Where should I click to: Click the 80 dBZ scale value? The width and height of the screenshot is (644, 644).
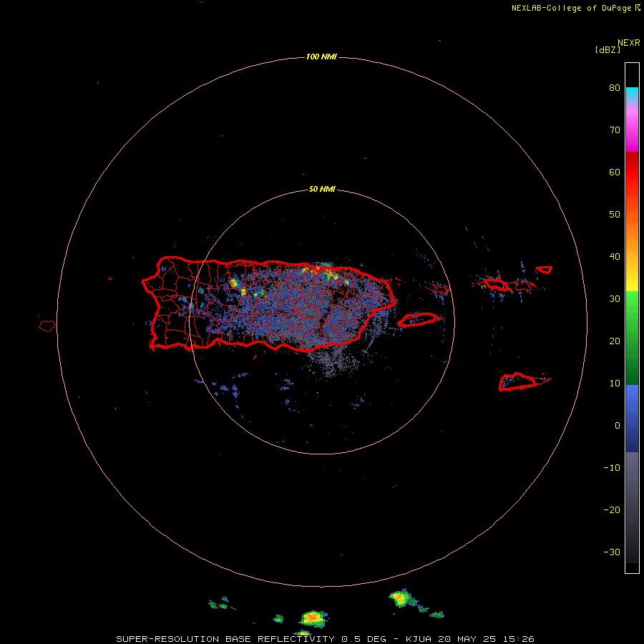coord(615,88)
